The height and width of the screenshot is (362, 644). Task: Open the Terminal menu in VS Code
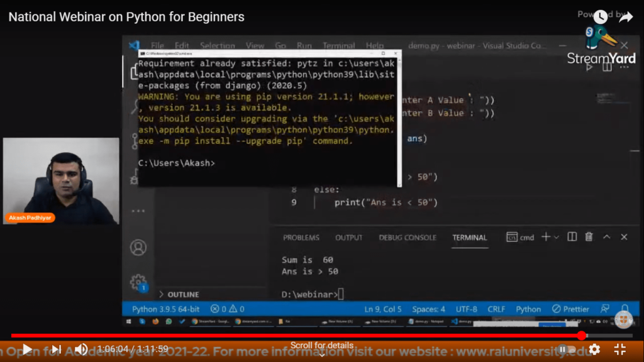[x=338, y=45]
